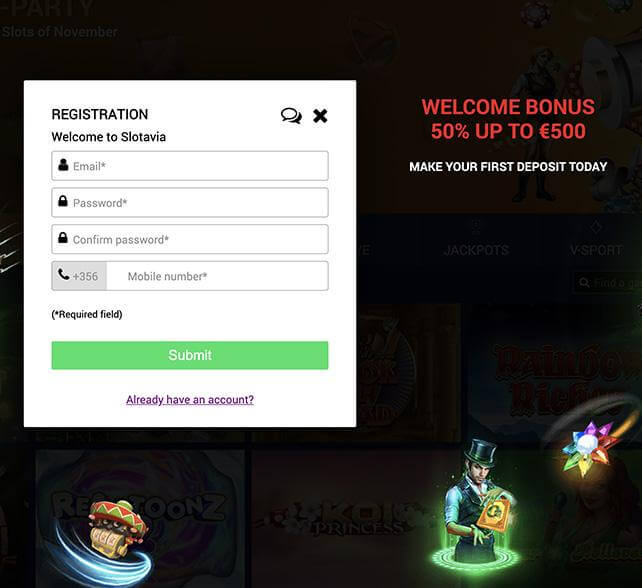Submit the registration form
This screenshot has width=642, height=588.
click(190, 355)
